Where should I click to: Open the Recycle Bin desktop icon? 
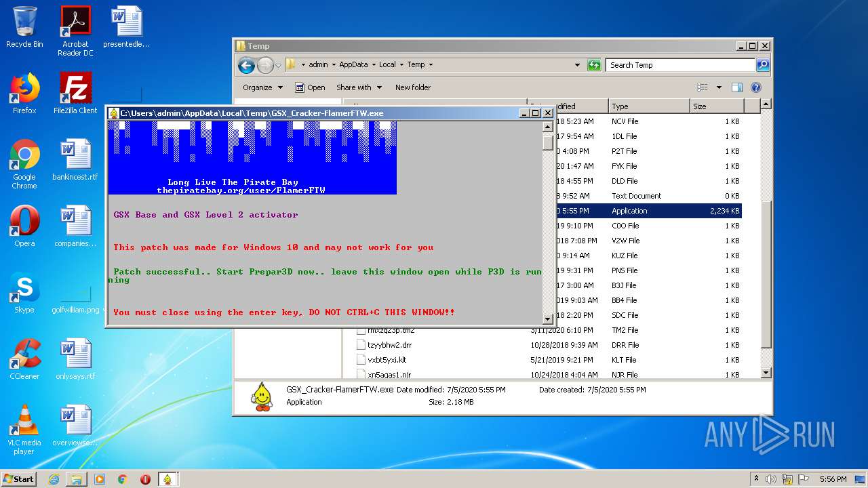click(x=24, y=27)
